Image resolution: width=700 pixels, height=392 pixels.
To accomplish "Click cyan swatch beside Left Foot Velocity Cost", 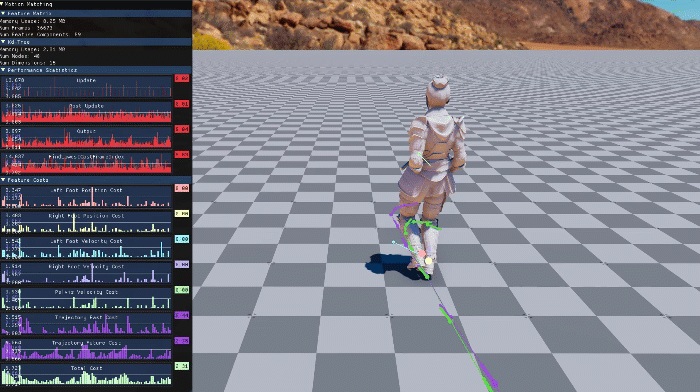I will click(x=182, y=239).
